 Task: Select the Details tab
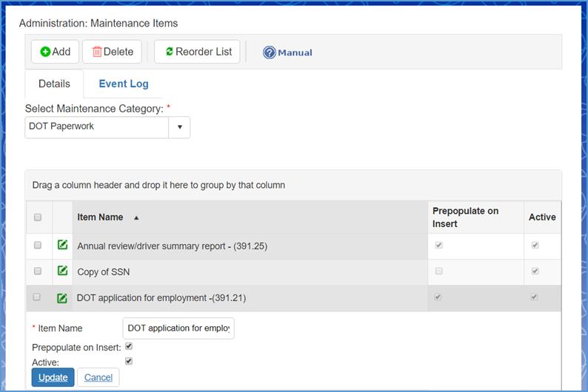pyautogui.click(x=54, y=84)
